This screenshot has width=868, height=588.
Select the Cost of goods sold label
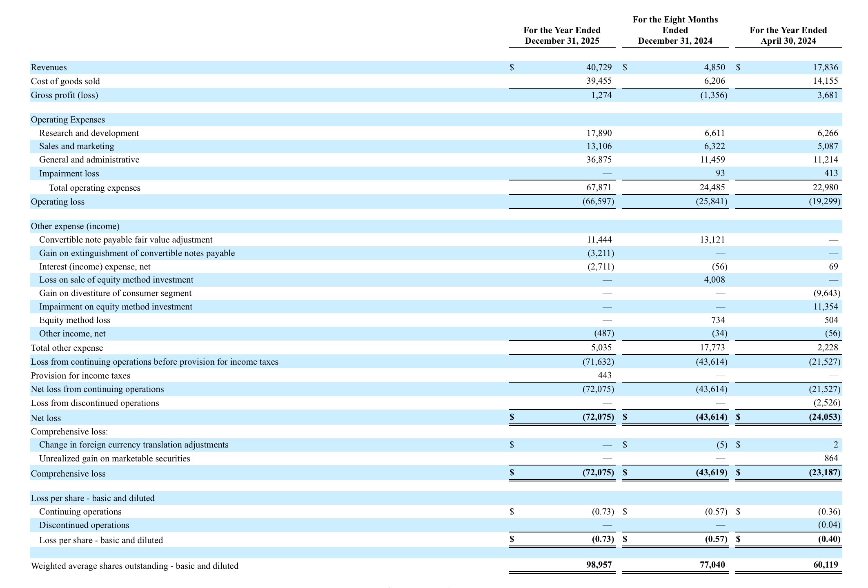pos(65,81)
